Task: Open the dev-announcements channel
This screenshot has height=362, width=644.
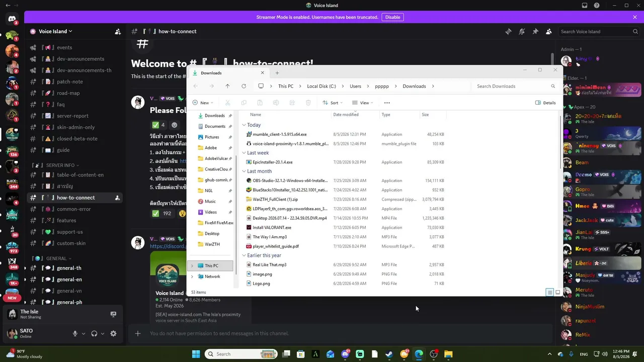Action: pos(74,59)
